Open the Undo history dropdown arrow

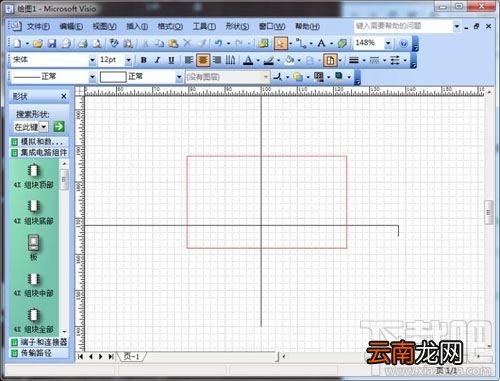coord(229,43)
